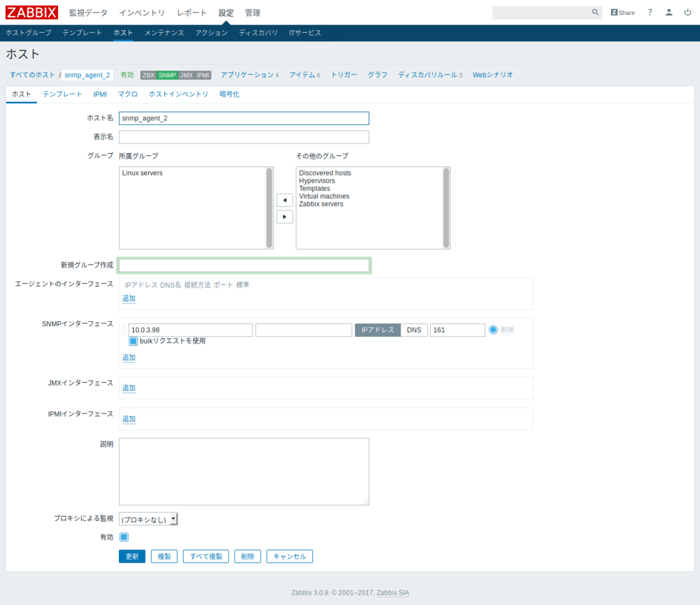Screen dimensions: 700x605
Task: Go to ディスカバリ submenu
Action: pos(258,33)
